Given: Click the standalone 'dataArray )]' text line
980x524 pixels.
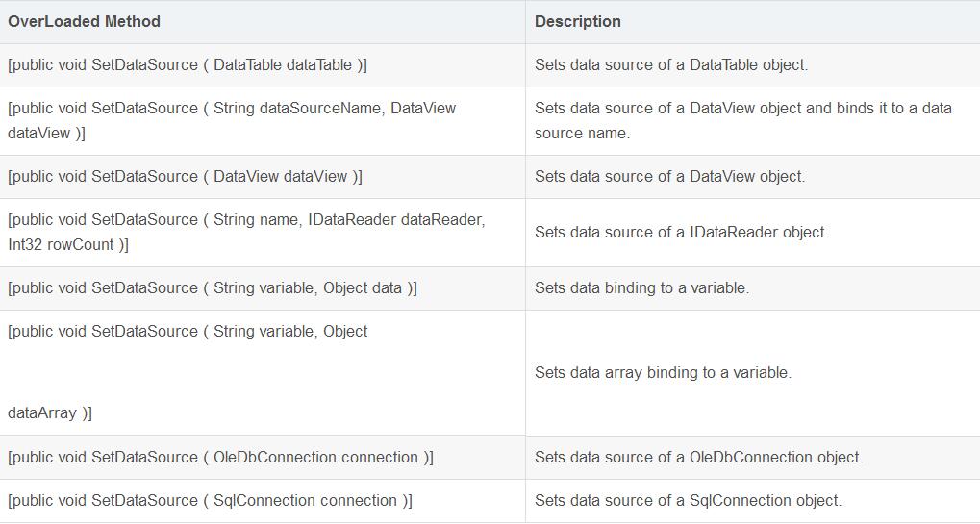Looking at the screenshot, I should click(50, 413).
